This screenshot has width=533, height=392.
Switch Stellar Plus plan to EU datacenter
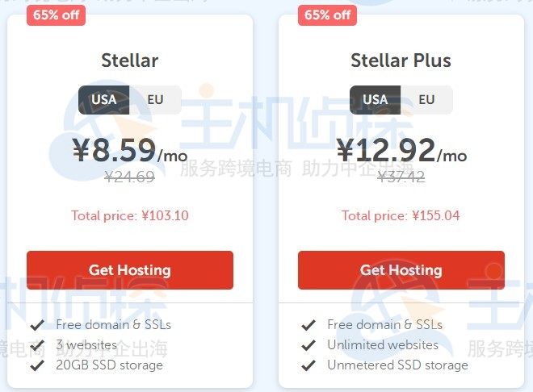(x=426, y=100)
